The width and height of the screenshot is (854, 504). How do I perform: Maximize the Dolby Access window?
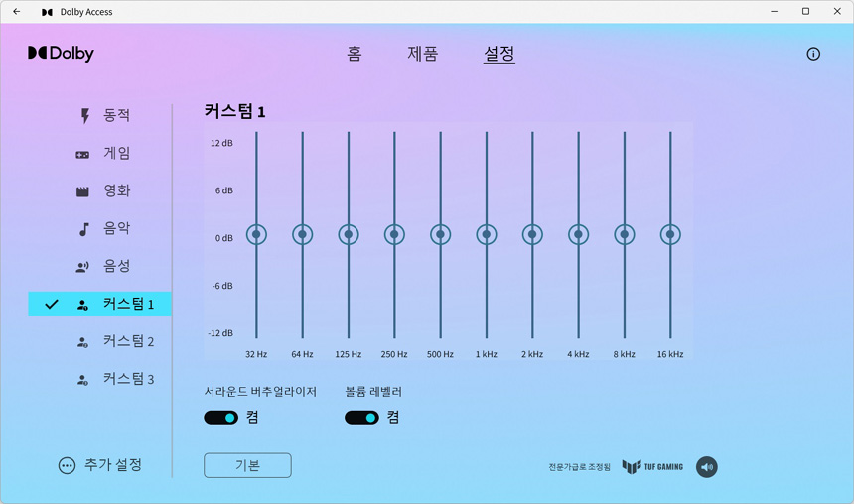coord(805,12)
